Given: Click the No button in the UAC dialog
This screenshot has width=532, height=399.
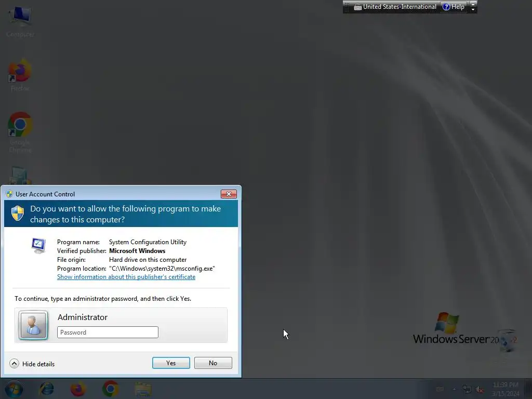Looking at the screenshot, I should (x=213, y=363).
